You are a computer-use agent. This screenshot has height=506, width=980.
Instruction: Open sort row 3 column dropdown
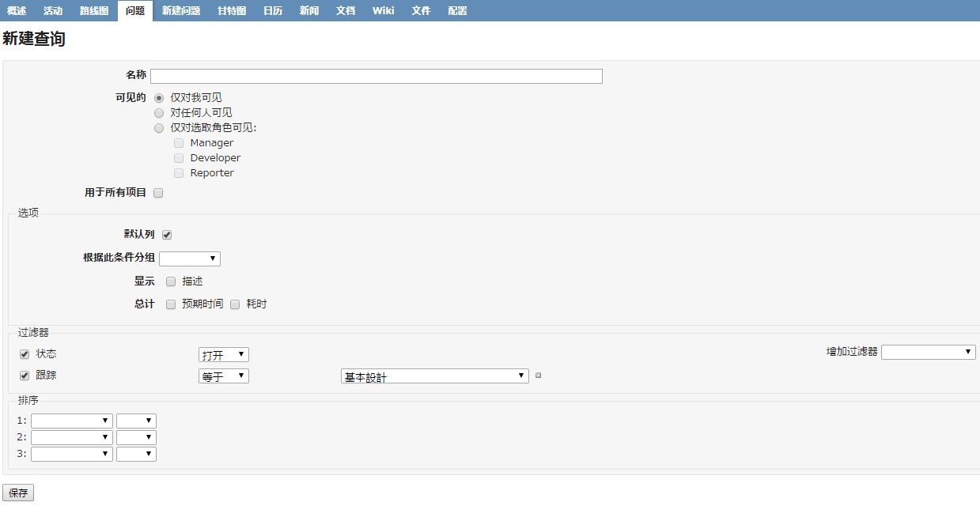[72, 454]
